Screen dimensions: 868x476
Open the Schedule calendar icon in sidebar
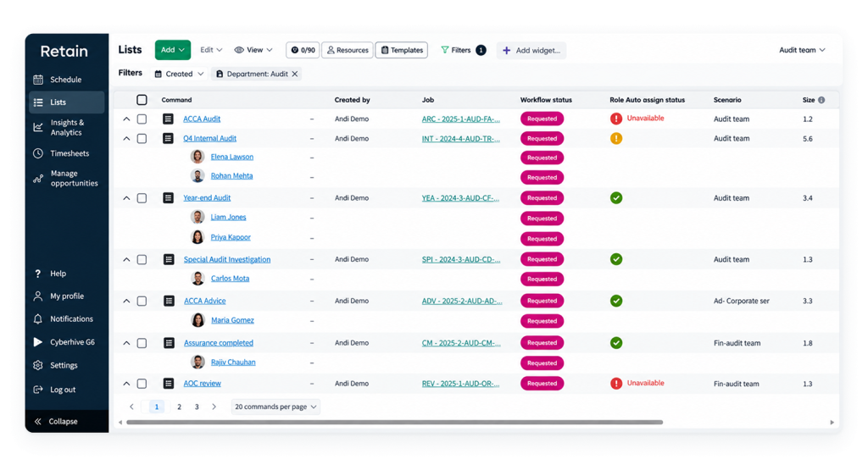point(37,80)
